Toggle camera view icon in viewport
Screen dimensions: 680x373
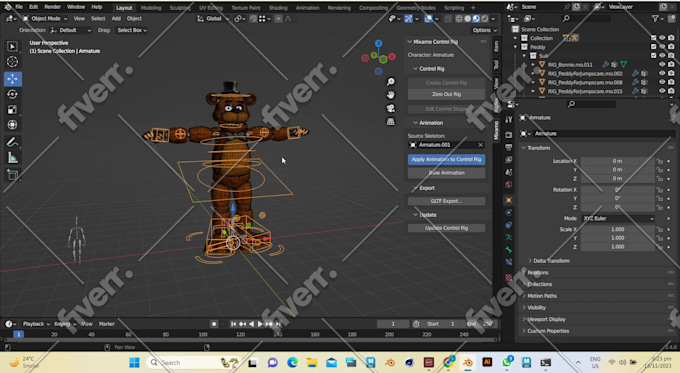391,108
